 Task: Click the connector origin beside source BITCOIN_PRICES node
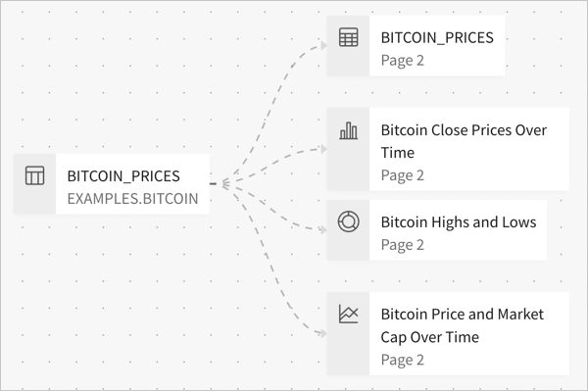pos(213,183)
